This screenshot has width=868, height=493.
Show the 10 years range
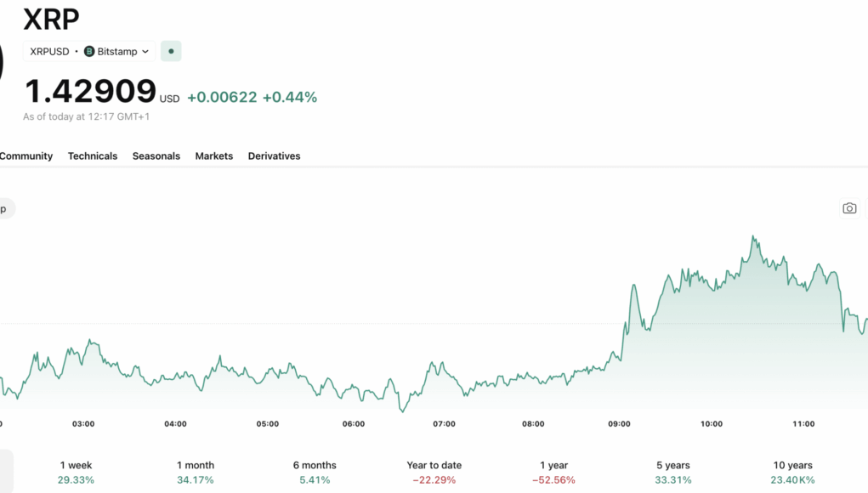tap(792, 473)
